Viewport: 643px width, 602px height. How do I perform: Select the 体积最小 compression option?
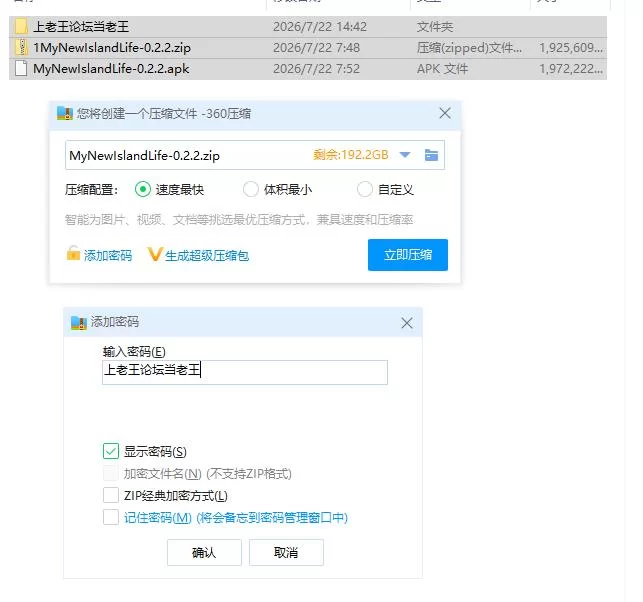tap(251, 189)
